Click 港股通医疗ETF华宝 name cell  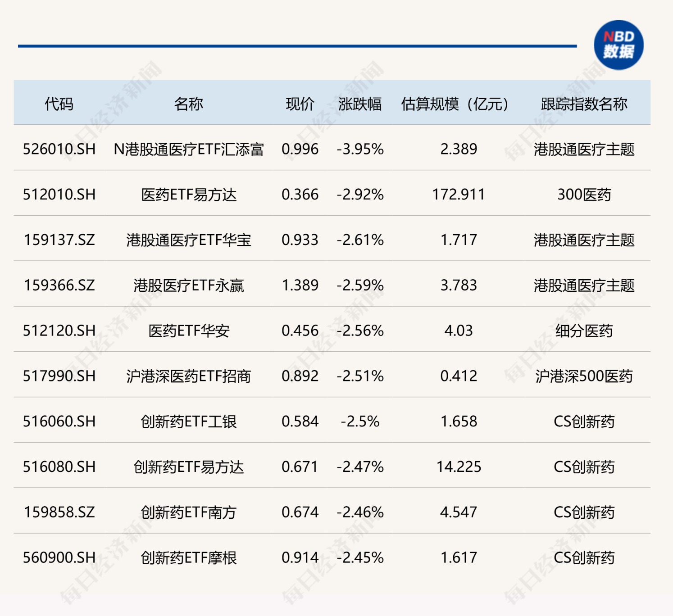pos(189,240)
